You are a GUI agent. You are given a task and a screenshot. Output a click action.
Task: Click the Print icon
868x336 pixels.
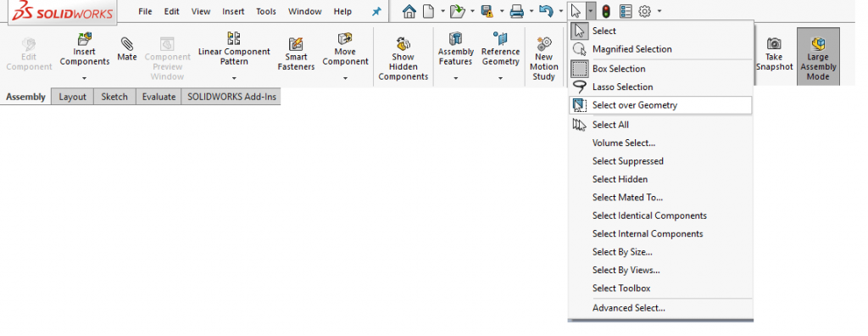pyautogui.click(x=516, y=11)
